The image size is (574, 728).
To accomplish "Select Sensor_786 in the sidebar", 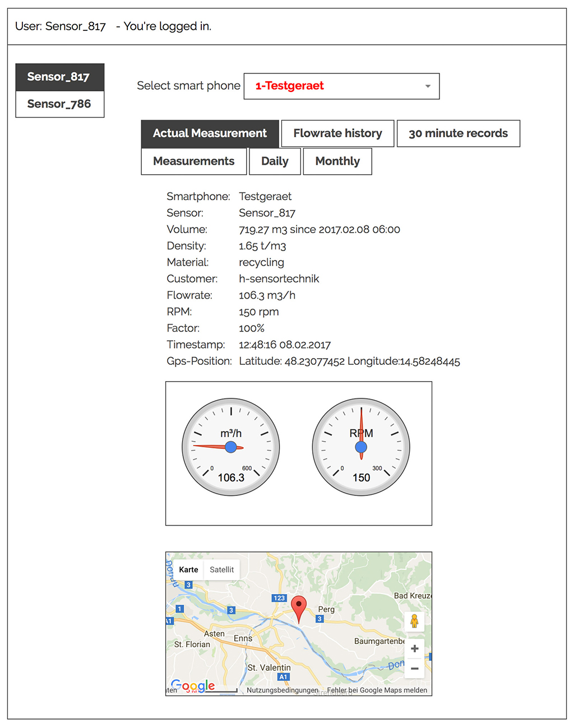I will point(59,104).
